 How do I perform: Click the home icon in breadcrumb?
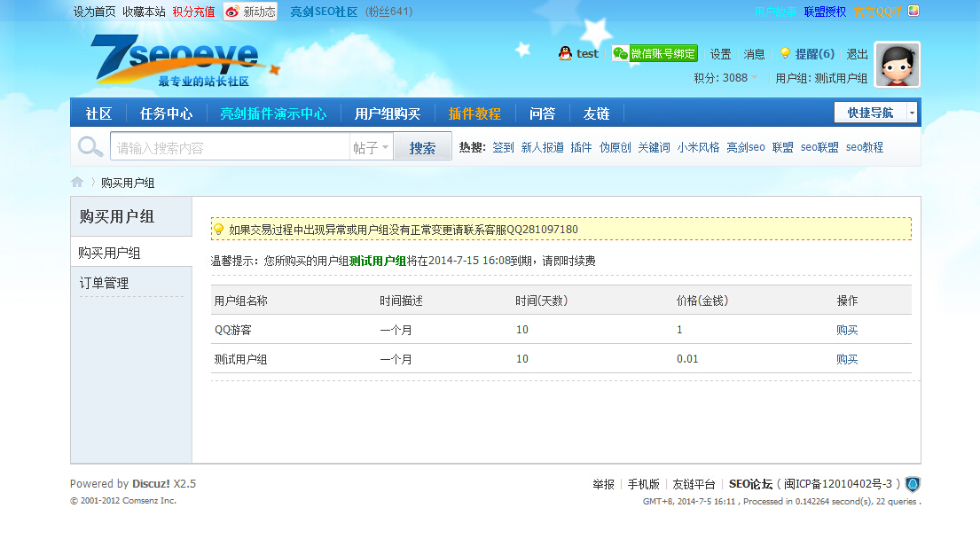[x=77, y=182]
